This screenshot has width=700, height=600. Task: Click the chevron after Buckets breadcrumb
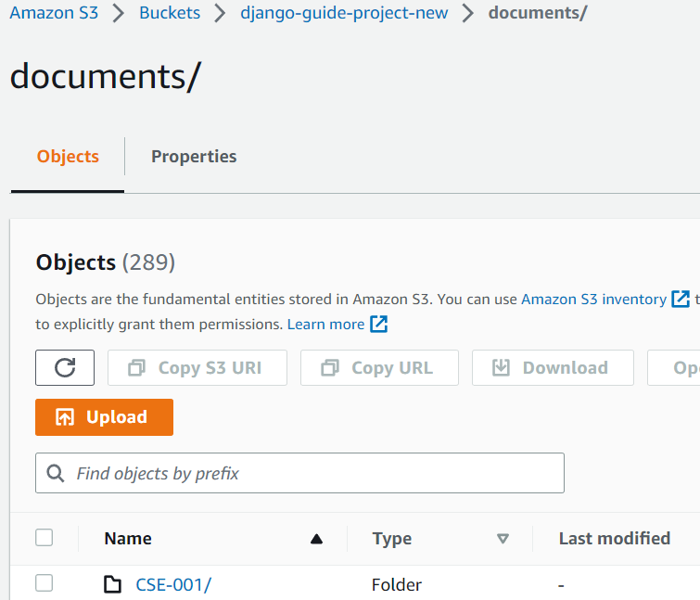tap(220, 13)
